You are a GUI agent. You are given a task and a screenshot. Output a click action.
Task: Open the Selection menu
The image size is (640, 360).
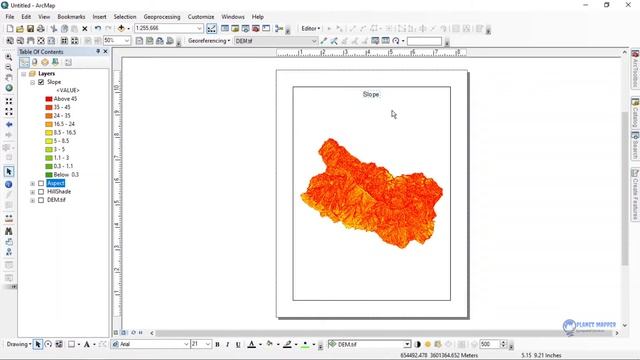point(125,17)
